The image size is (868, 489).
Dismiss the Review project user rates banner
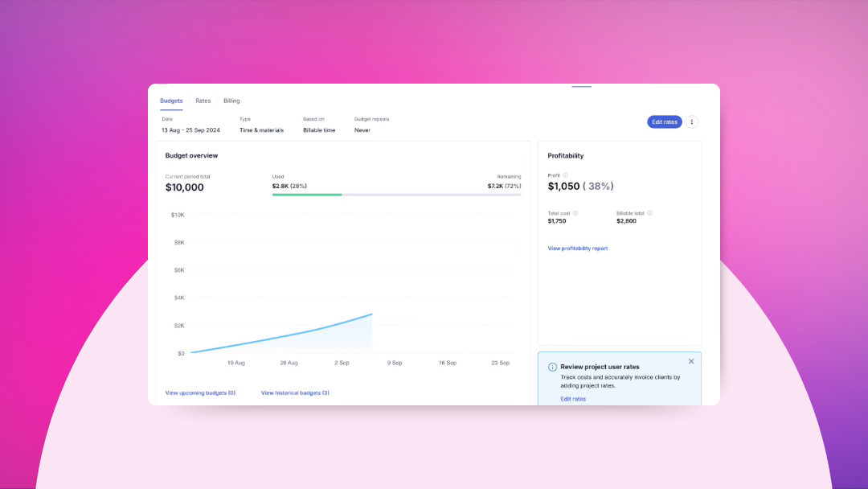(691, 361)
